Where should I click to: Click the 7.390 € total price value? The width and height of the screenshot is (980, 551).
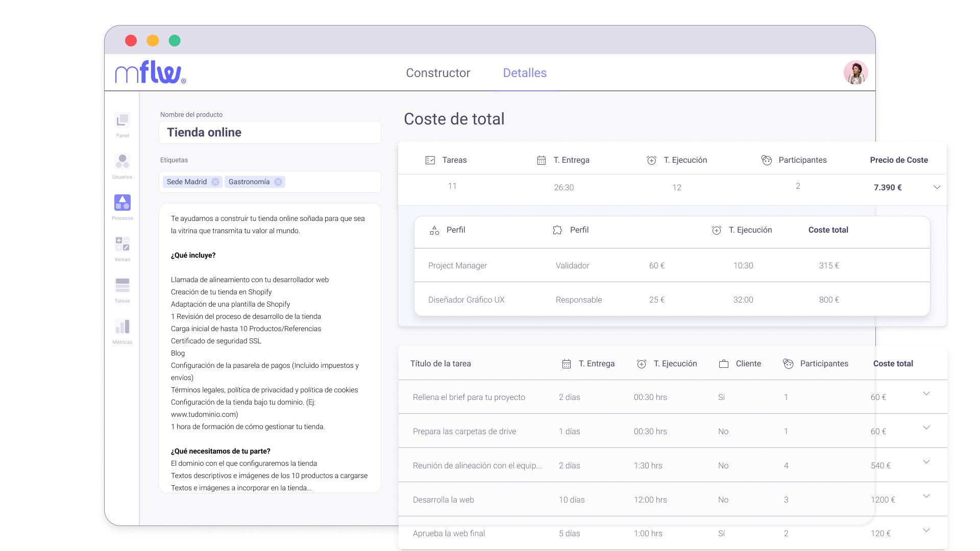click(x=888, y=188)
